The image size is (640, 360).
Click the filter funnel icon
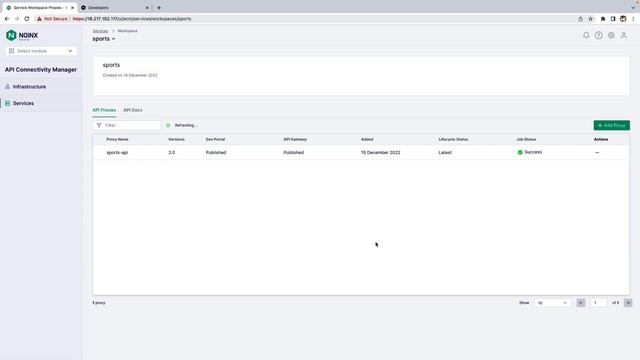[x=99, y=125]
